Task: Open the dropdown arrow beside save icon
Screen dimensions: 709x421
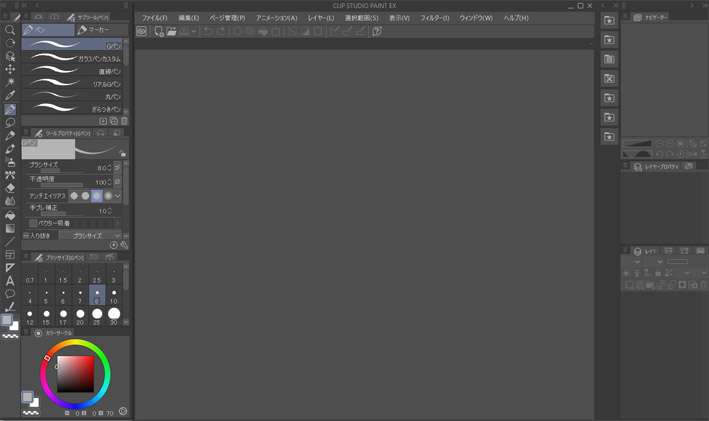Action: pos(195,32)
